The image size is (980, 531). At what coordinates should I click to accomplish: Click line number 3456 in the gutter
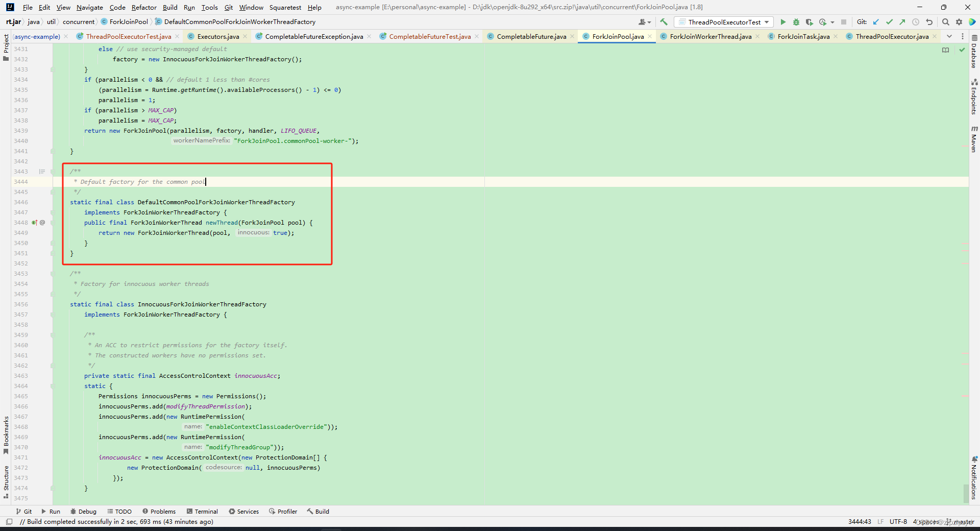[x=21, y=304]
